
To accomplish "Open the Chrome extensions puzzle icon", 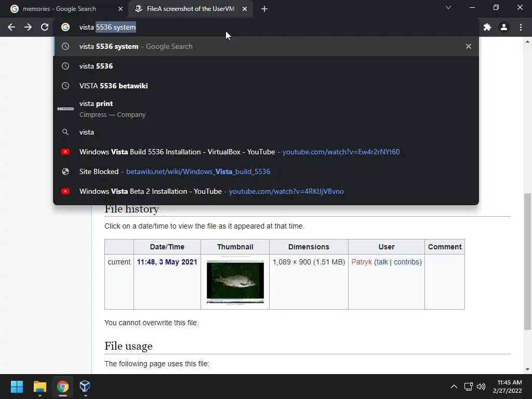I will (x=487, y=27).
